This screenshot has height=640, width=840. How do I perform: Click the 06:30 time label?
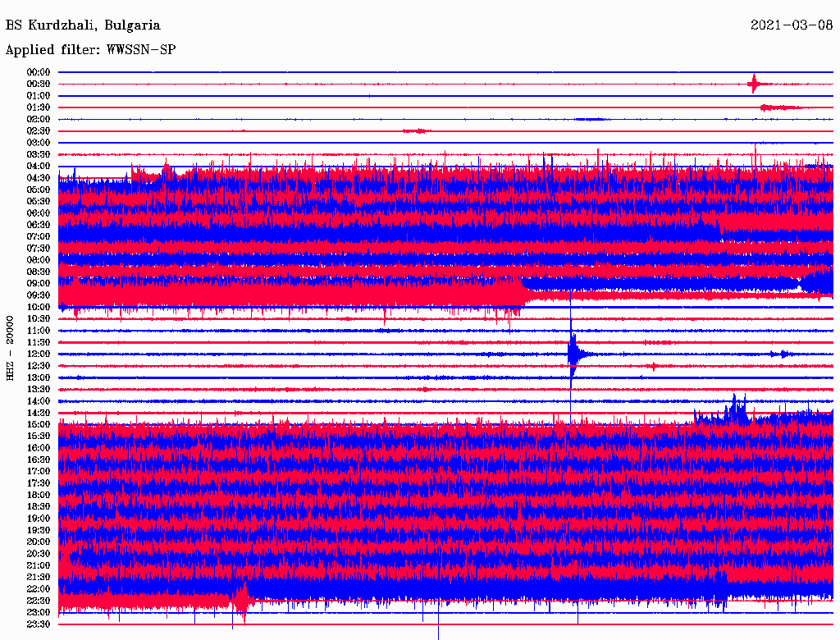pyautogui.click(x=39, y=225)
